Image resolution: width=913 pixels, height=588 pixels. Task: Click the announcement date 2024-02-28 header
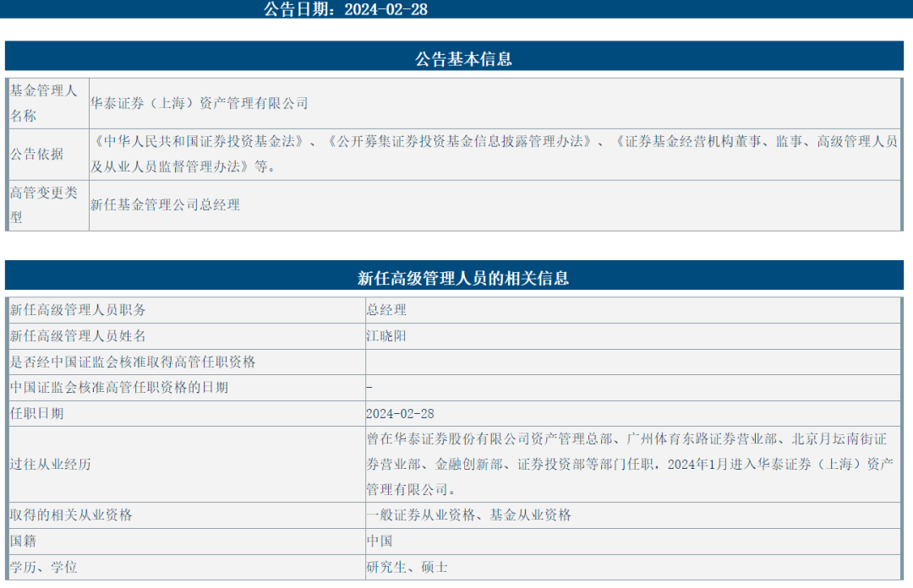tap(345, 9)
